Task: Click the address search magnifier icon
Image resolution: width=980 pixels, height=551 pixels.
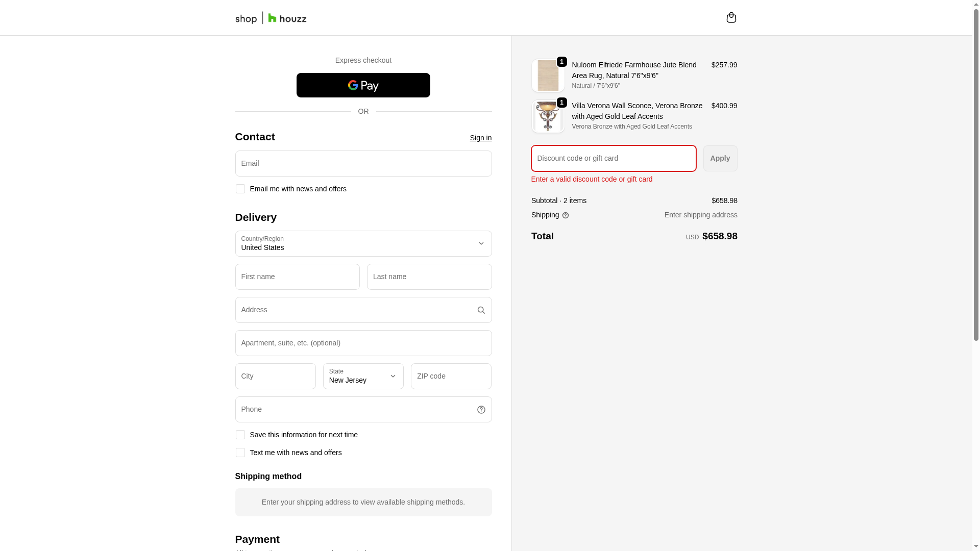Action: tap(481, 310)
